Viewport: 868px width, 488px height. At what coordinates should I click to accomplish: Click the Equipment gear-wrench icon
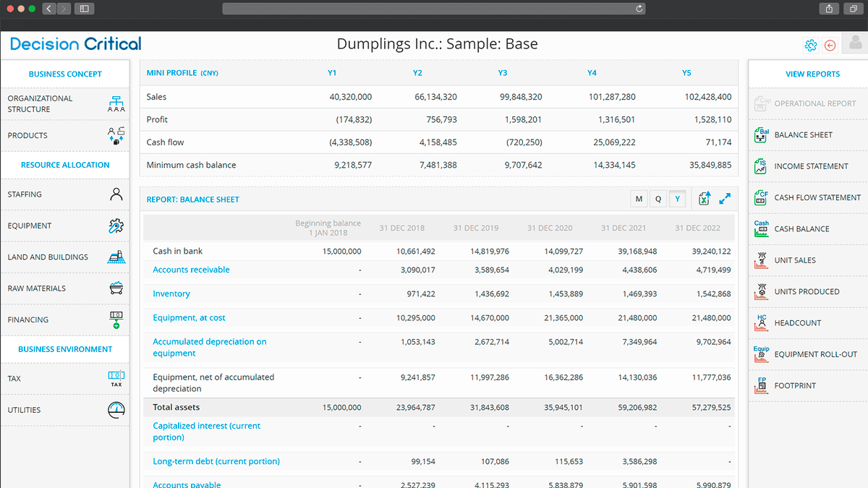point(116,226)
